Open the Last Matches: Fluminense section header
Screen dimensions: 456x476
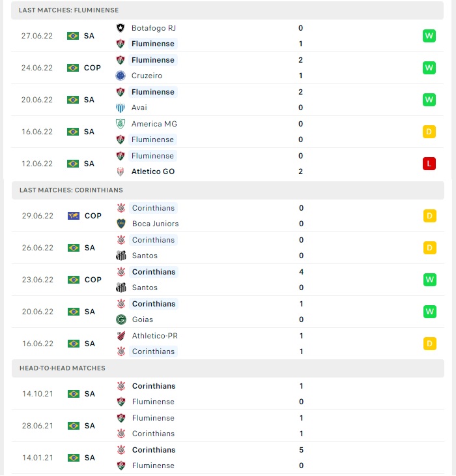227,10
